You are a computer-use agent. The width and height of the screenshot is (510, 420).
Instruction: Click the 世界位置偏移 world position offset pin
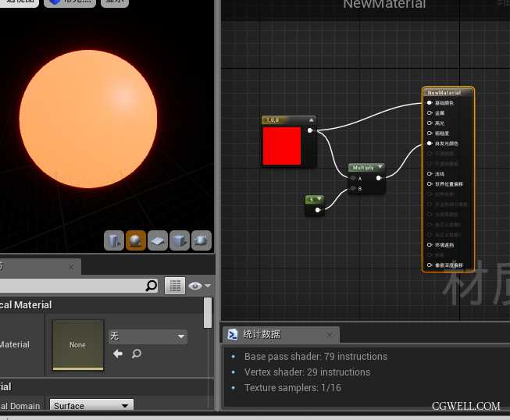tap(430, 184)
